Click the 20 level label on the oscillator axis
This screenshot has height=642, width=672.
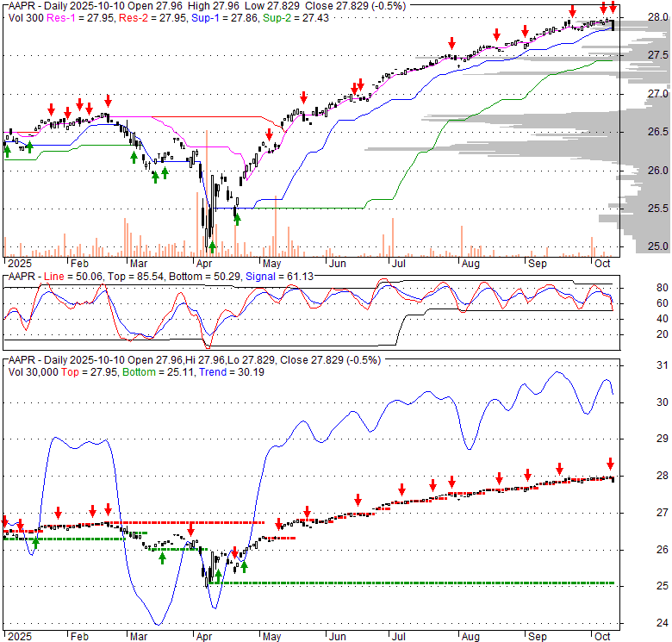663,334
